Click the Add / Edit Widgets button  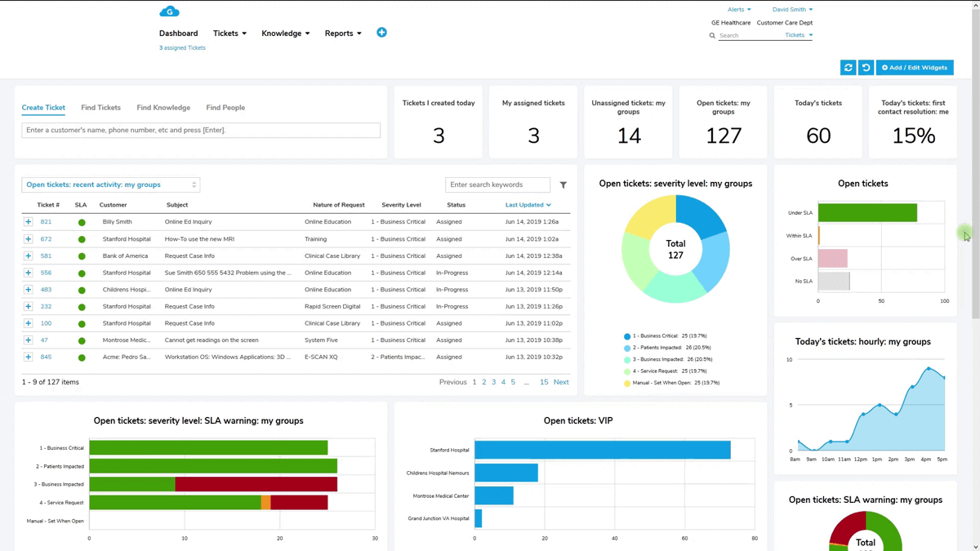click(x=914, y=67)
